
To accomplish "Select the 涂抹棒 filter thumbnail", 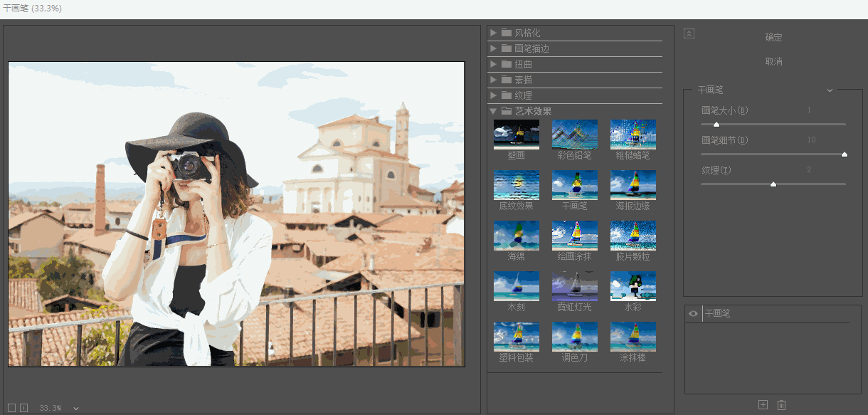I will click(633, 336).
